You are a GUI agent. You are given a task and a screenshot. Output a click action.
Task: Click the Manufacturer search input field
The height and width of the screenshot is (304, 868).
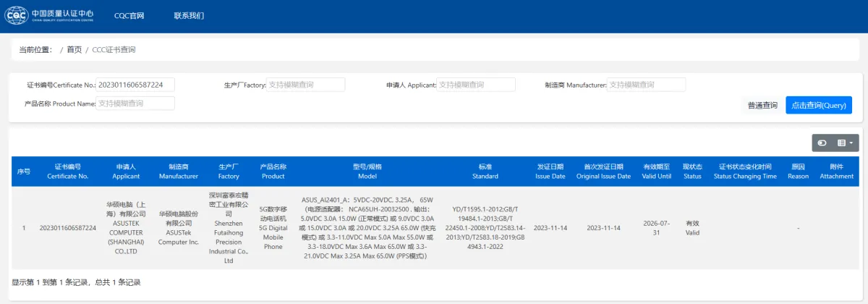646,85
